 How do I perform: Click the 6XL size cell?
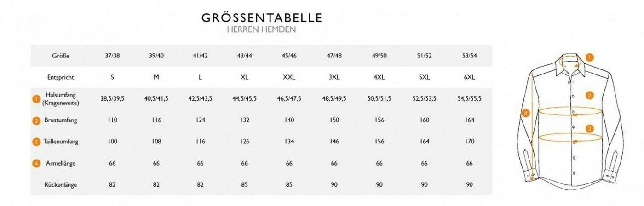coord(469,77)
